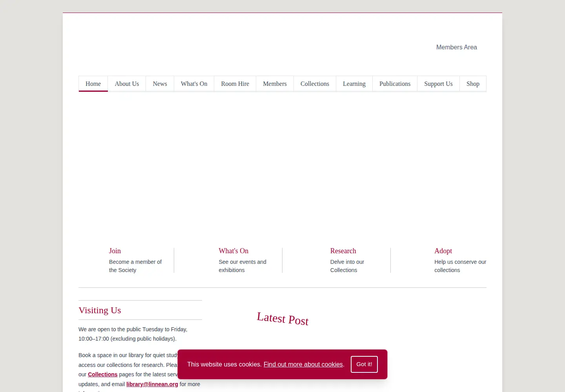
Task: Click the library@linnean.org email link
Action: [152, 384]
